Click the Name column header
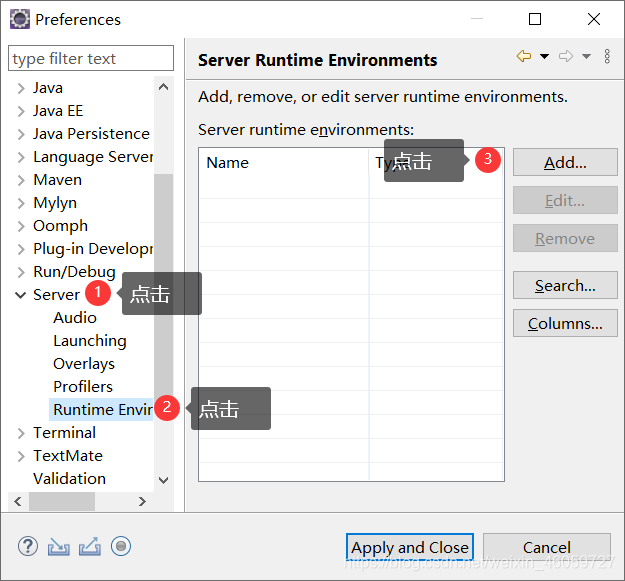625x581 pixels. pos(284,163)
